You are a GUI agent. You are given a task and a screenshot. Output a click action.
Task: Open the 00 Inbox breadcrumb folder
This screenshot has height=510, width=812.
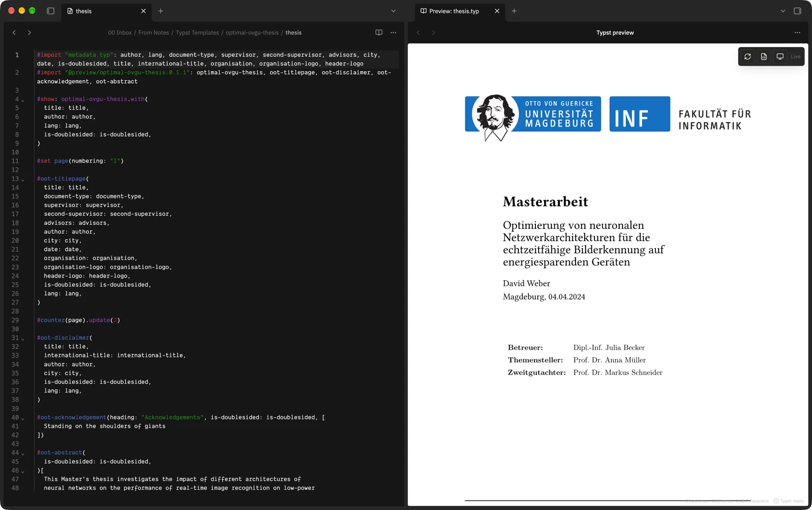120,32
